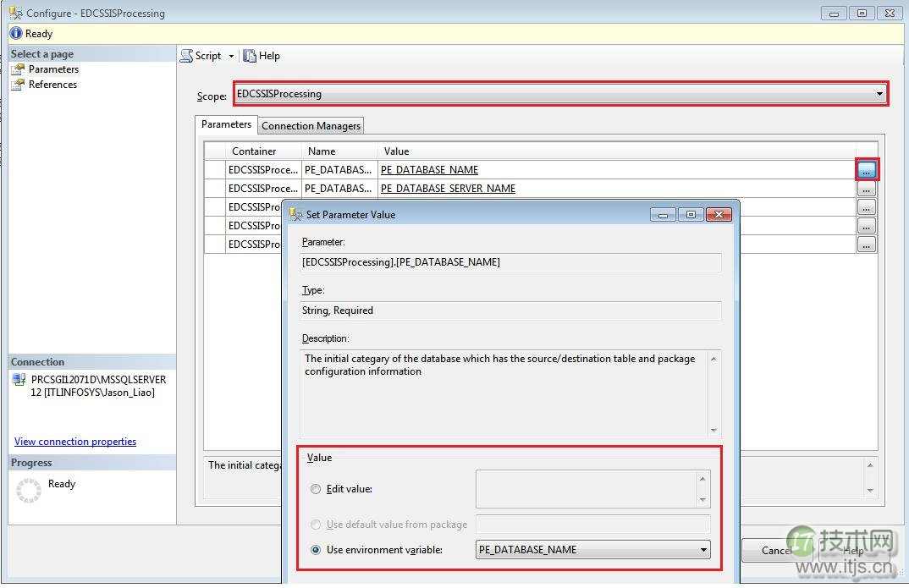The width and height of the screenshot is (909, 588).
Task: Open the Scope dropdown
Action: [880, 94]
